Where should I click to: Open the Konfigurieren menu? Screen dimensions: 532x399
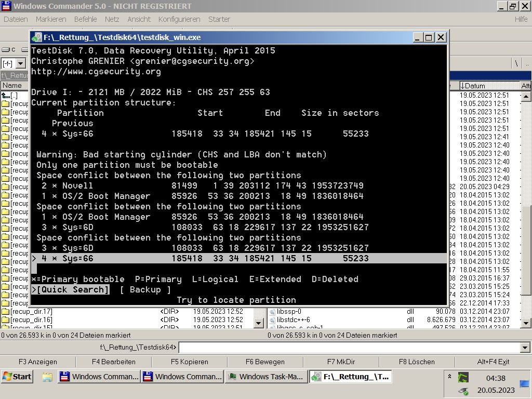coord(179,19)
